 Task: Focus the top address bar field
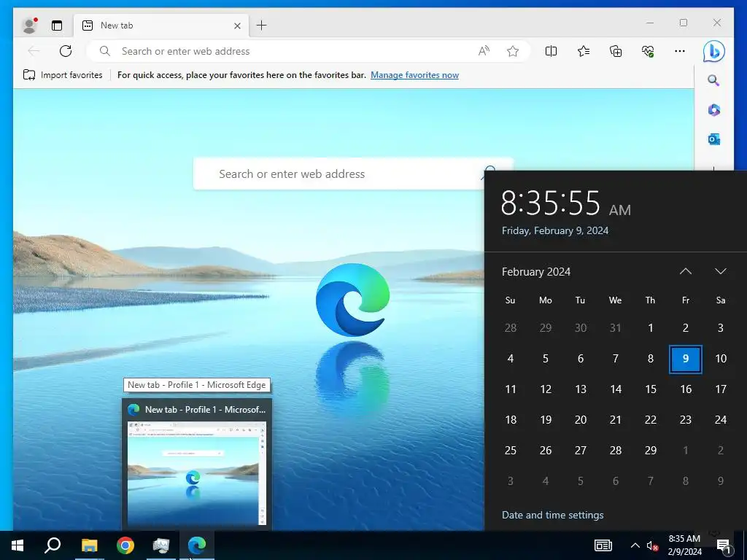pyautogui.click(x=309, y=51)
